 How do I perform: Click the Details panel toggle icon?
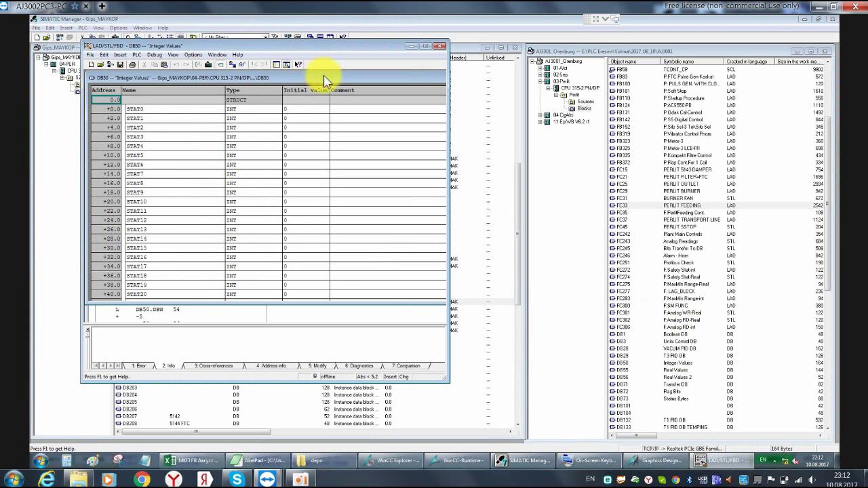[x=286, y=64]
